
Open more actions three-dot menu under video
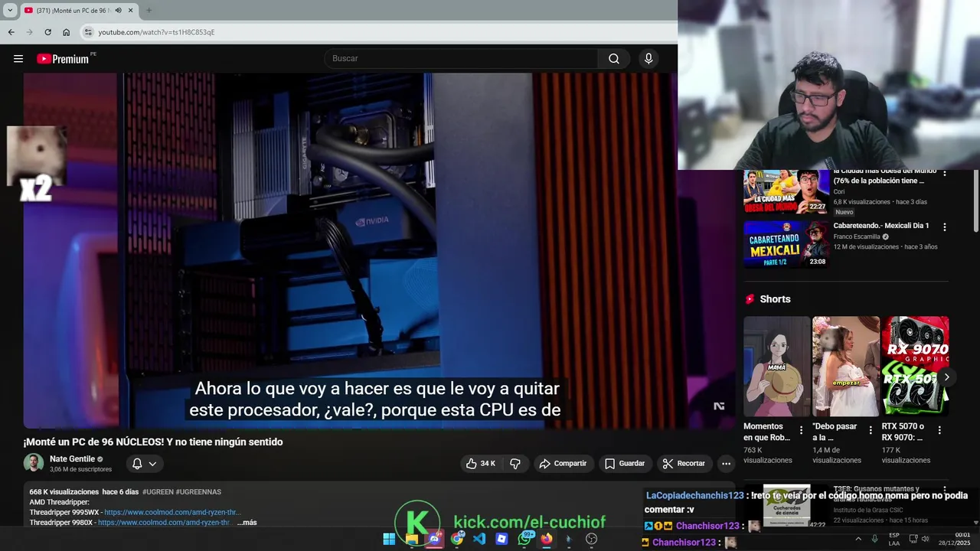tap(726, 463)
